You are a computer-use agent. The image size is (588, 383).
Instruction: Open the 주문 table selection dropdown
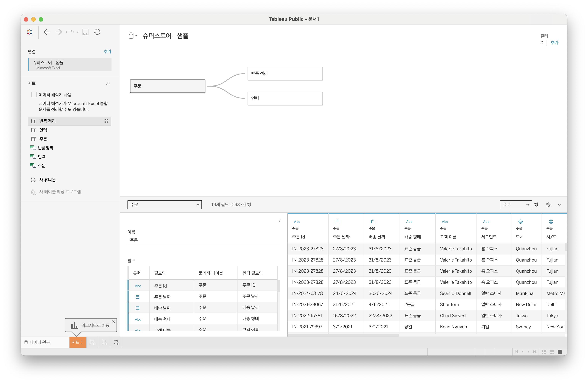click(164, 205)
